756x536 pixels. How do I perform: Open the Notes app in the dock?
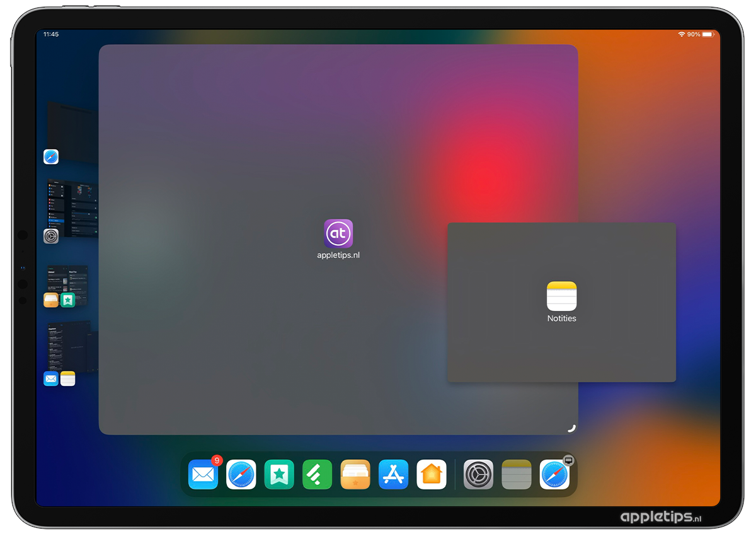click(x=517, y=475)
